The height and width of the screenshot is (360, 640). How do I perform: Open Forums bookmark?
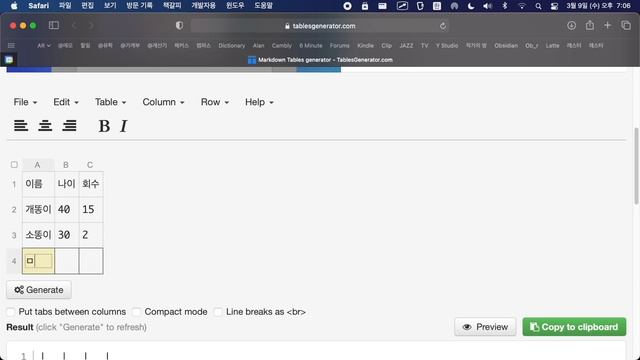(x=340, y=45)
